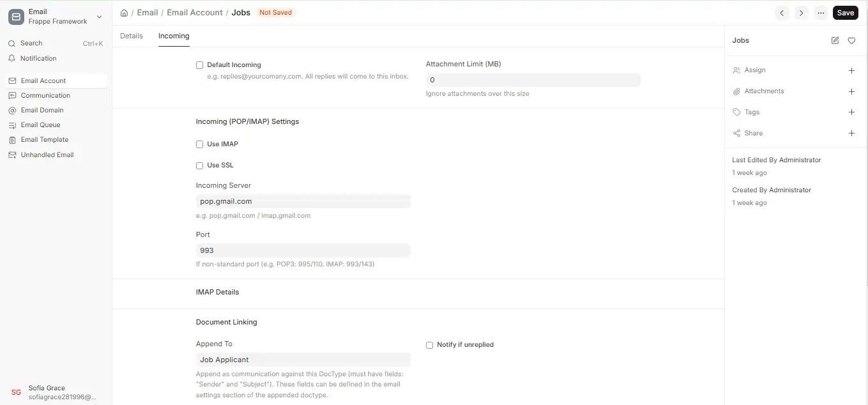Click the Email app logo icon
868x405 pixels.
tap(17, 17)
